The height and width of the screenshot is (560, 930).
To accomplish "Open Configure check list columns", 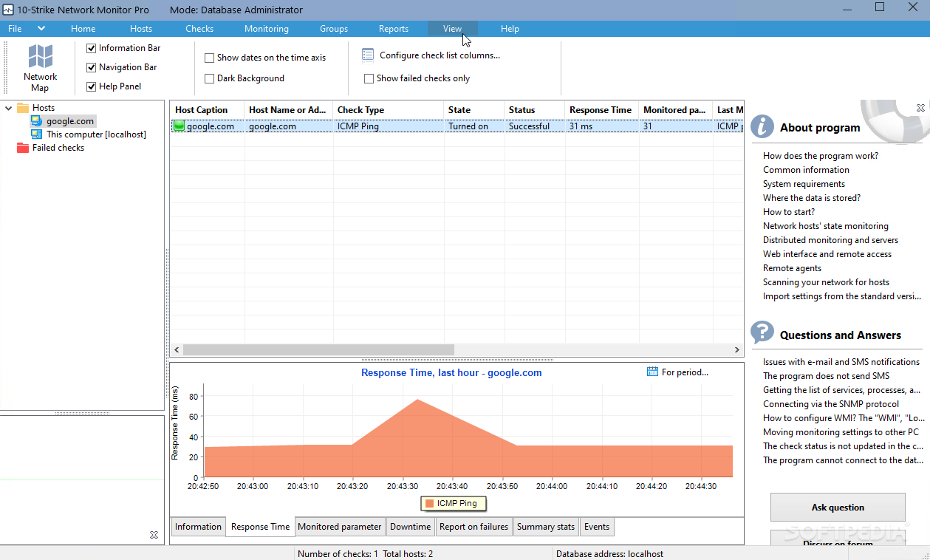I will click(440, 55).
